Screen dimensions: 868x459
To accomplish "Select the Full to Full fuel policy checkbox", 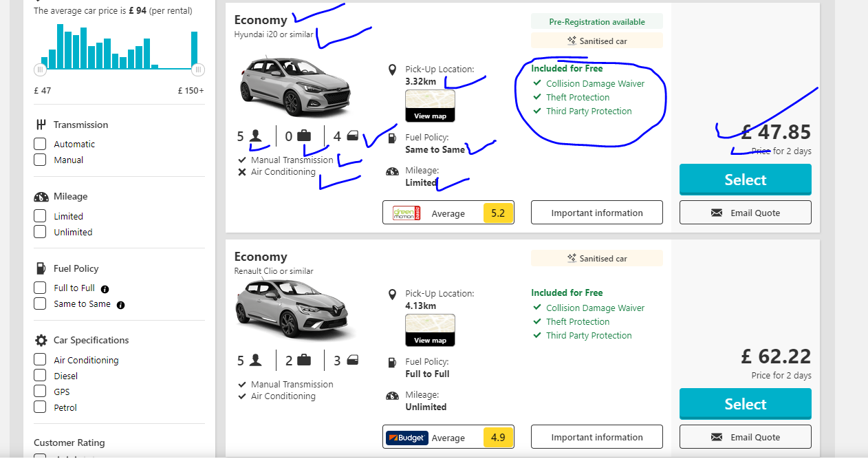I will (40, 288).
